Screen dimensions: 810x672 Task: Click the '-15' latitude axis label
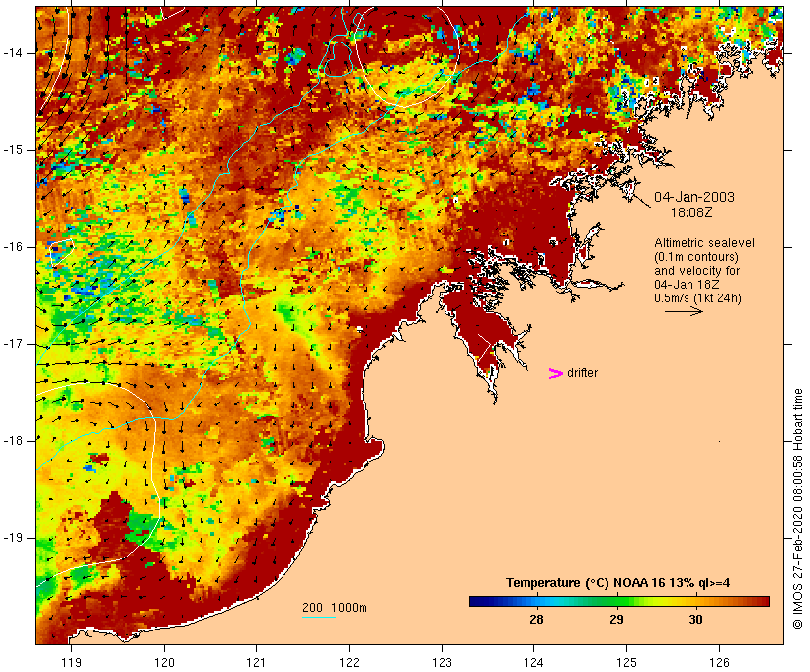point(12,150)
